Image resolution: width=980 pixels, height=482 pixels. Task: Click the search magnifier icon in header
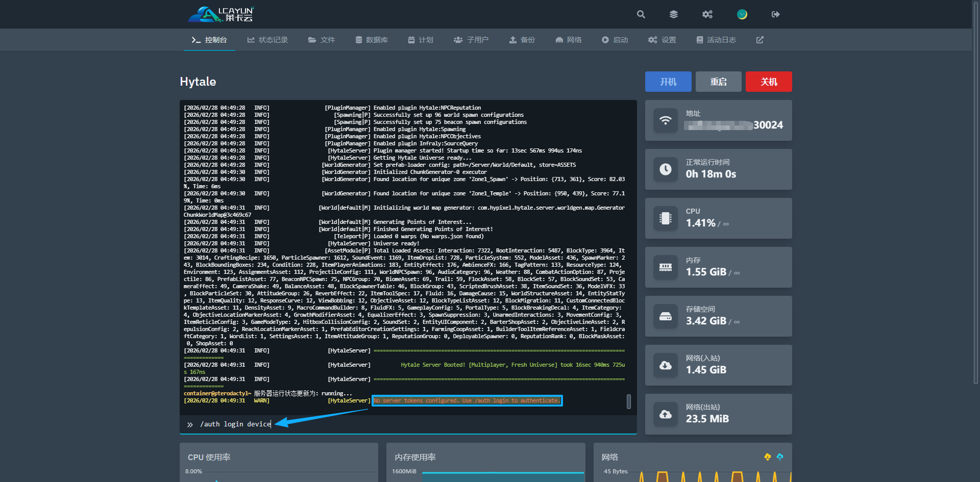click(x=641, y=14)
